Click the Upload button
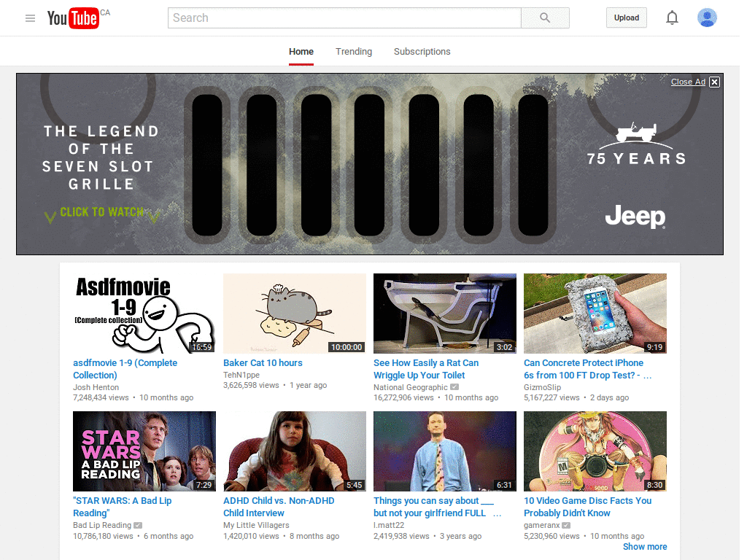747x560 pixels. 627,17
